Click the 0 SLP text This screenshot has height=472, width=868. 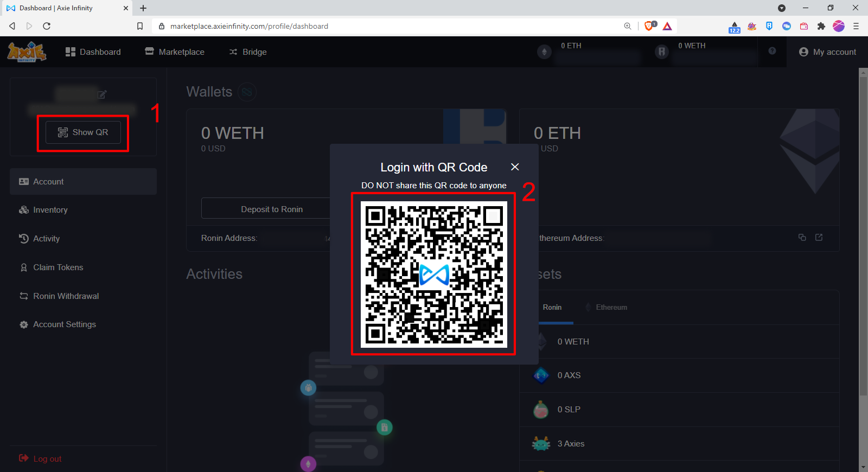569,410
